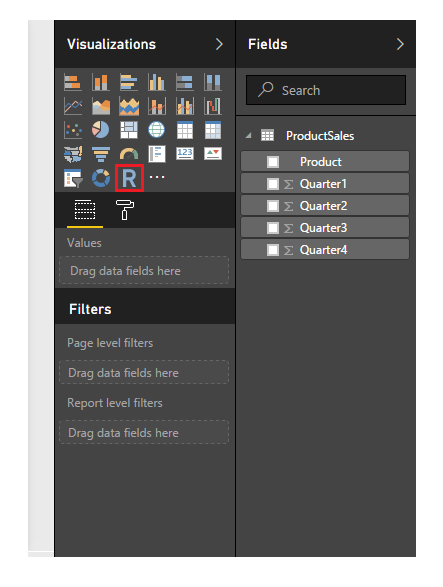
Task: Click the Fields Search box
Action: [x=326, y=90]
